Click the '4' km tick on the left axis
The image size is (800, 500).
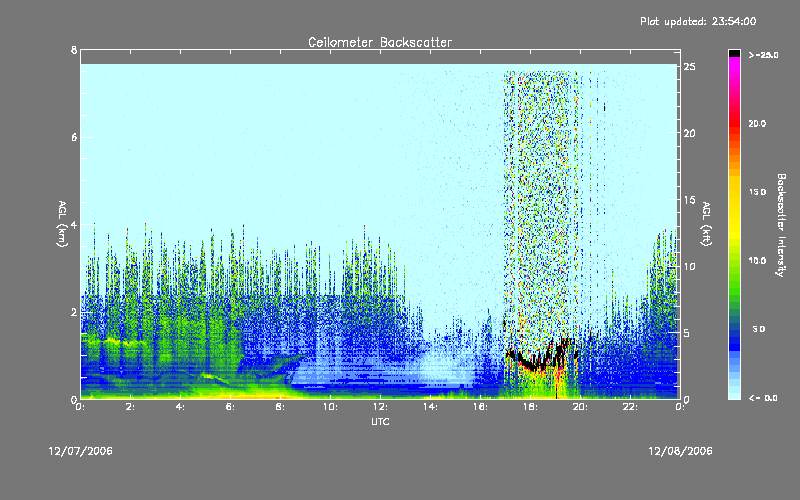point(74,224)
